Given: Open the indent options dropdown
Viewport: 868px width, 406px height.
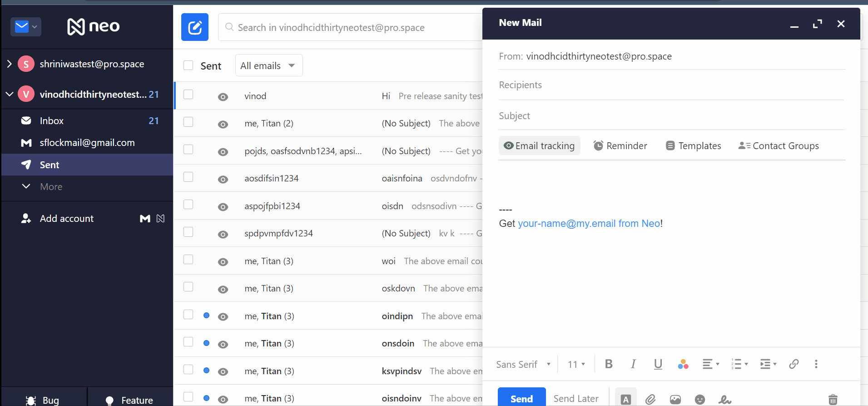Looking at the screenshot, I should pyautogui.click(x=769, y=364).
